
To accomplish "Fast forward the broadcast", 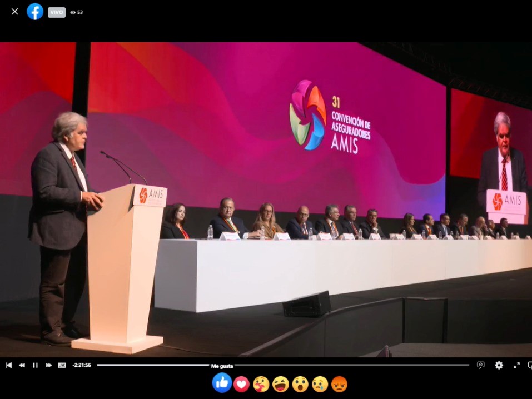I will click(x=48, y=365).
